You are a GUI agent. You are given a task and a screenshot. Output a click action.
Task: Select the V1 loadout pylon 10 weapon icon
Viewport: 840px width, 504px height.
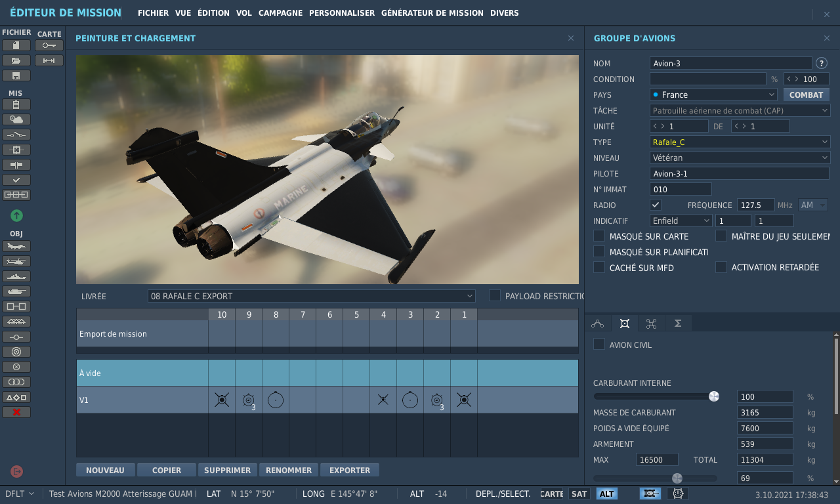point(222,400)
